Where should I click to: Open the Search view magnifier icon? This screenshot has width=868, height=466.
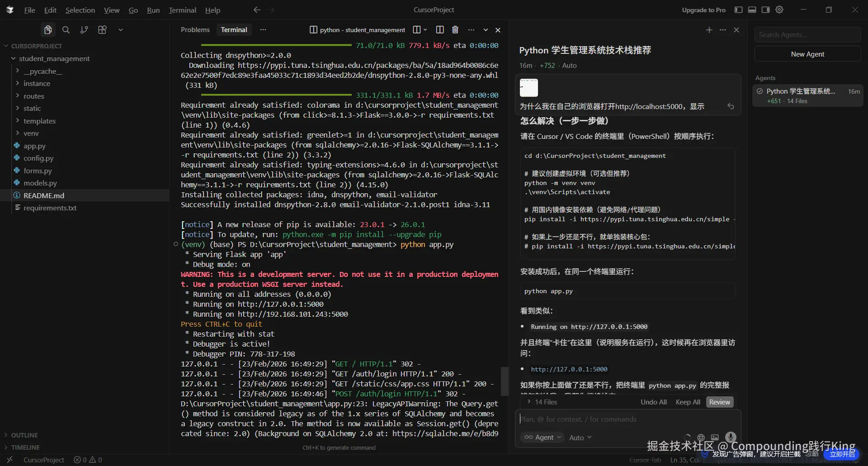pos(66,30)
